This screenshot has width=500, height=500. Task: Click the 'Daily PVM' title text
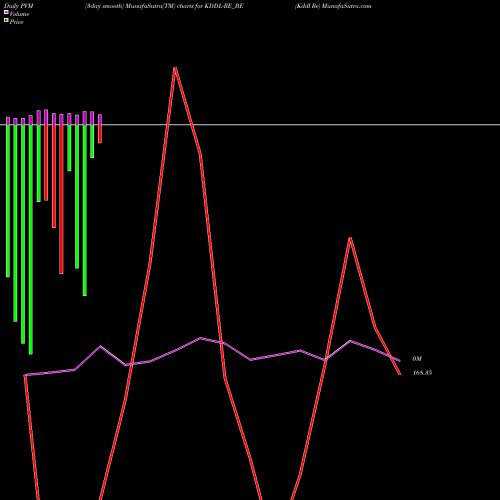click(19, 6)
